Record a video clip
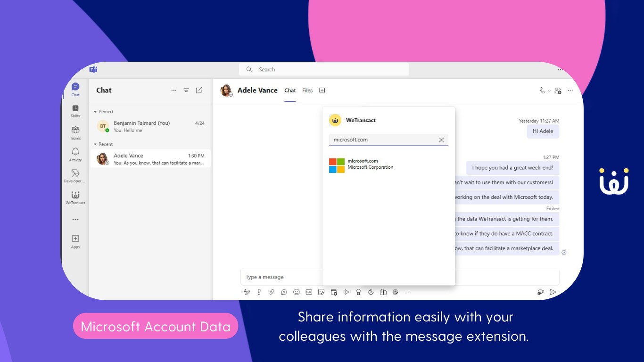 point(541,292)
